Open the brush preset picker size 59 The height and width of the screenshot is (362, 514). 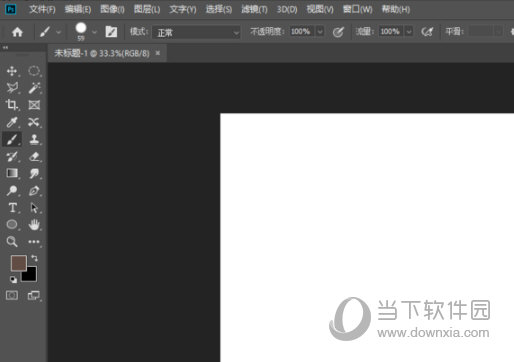coord(85,32)
